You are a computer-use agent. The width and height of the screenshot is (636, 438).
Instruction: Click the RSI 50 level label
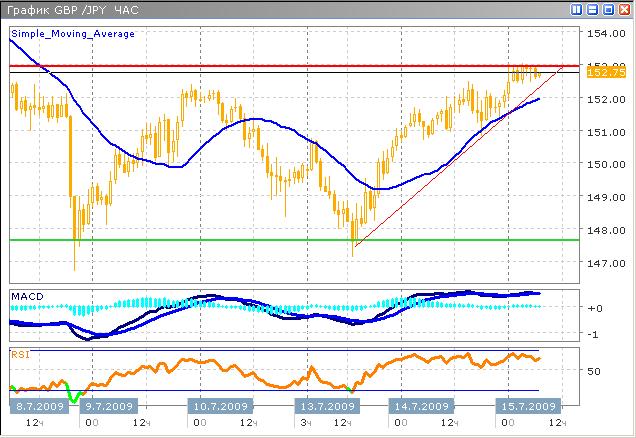(593, 370)
